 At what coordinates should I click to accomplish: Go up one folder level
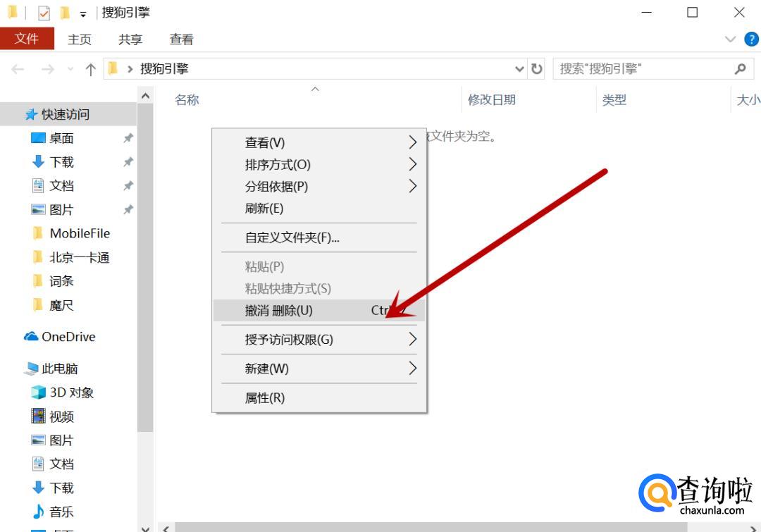(x=90, y=70)
